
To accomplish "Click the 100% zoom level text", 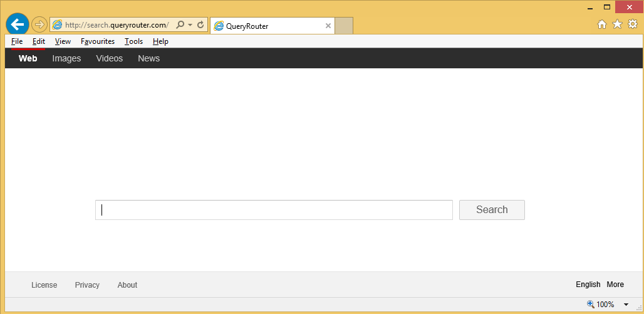I will (605, 305).
